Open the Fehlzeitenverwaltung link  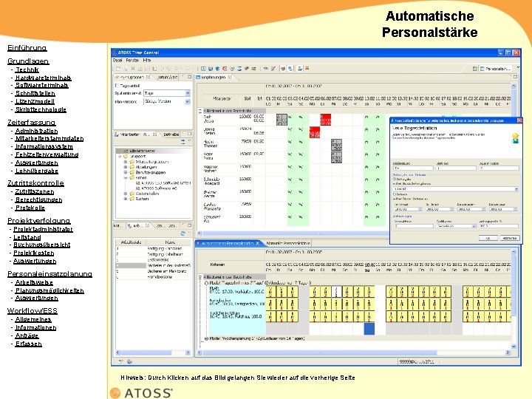47,154
